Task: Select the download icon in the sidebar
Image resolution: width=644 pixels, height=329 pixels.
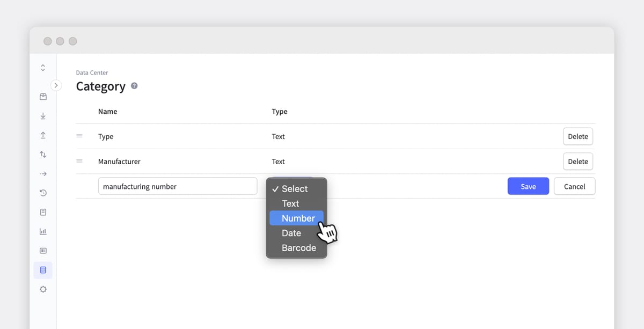Action: 43,115
